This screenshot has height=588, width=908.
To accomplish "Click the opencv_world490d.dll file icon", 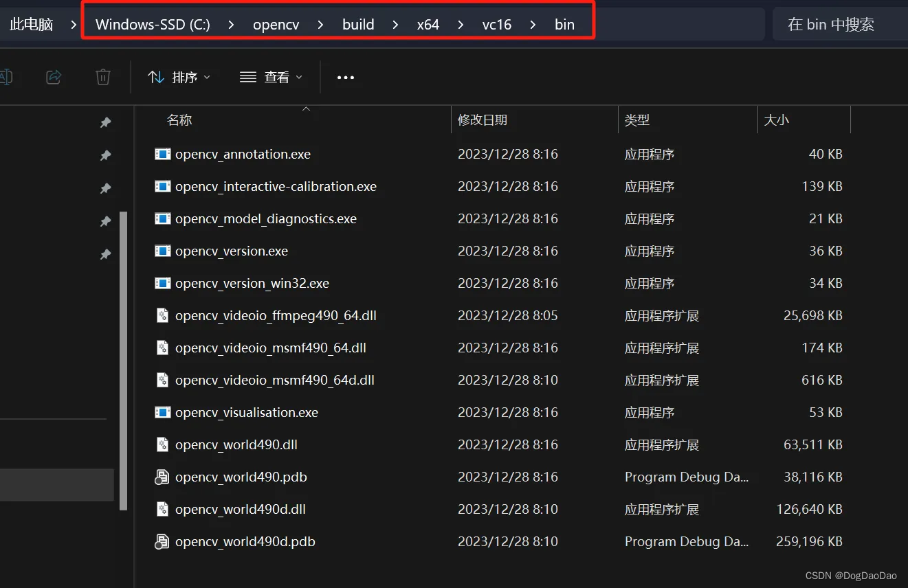I will (163, 510).
